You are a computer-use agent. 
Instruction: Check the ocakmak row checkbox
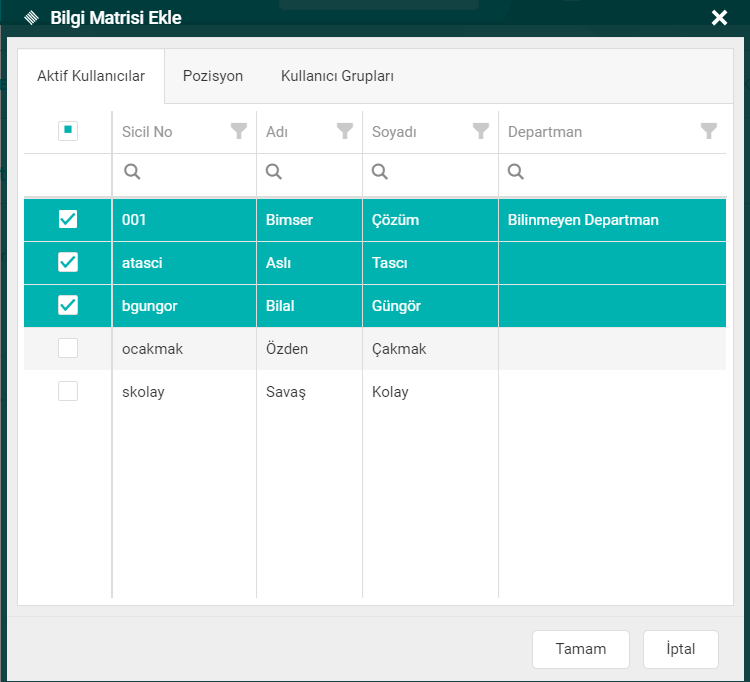coord(68,349)
